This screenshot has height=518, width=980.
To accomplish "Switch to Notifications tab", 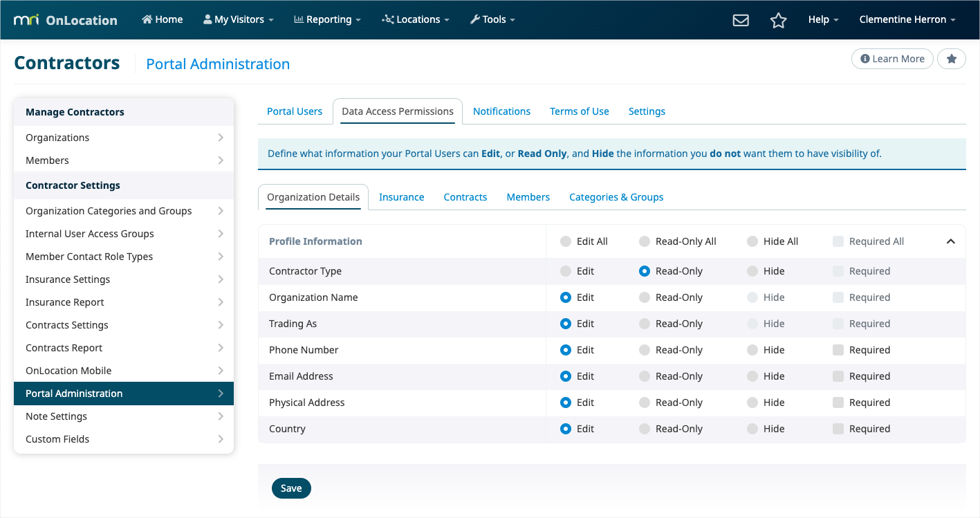I will [501, 111].
